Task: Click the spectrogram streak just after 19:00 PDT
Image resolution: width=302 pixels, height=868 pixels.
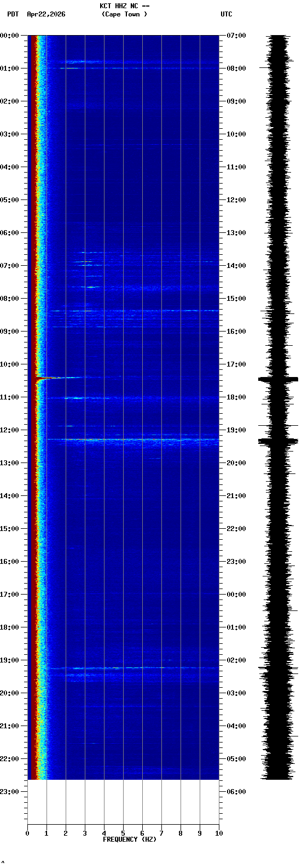Action: (x=132, y=668)
